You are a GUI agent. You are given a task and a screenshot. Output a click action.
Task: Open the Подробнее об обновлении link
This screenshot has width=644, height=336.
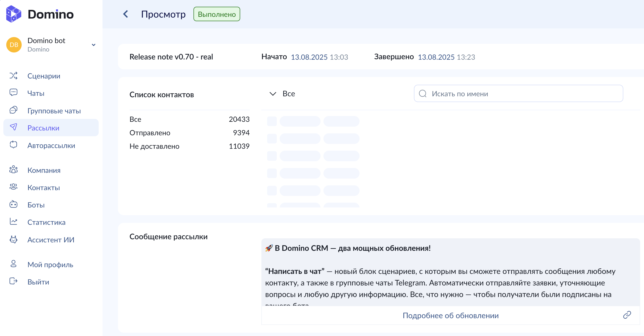point(451,316)
